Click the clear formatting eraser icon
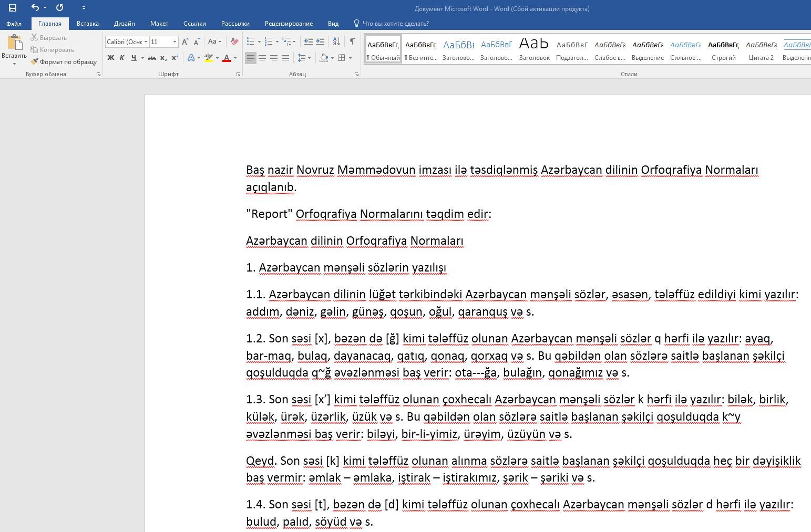 click(234, 41)
